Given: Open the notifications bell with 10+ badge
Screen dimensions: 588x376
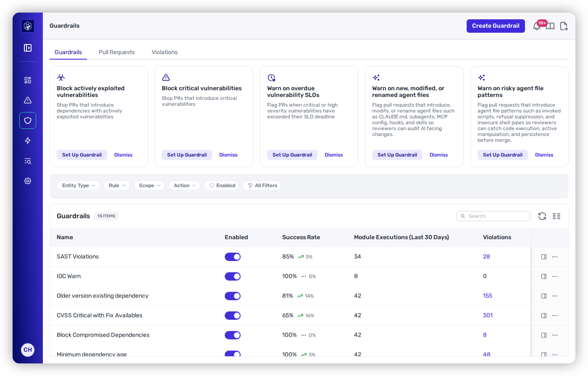Looking at the screenshot, I should click(537, 26).
